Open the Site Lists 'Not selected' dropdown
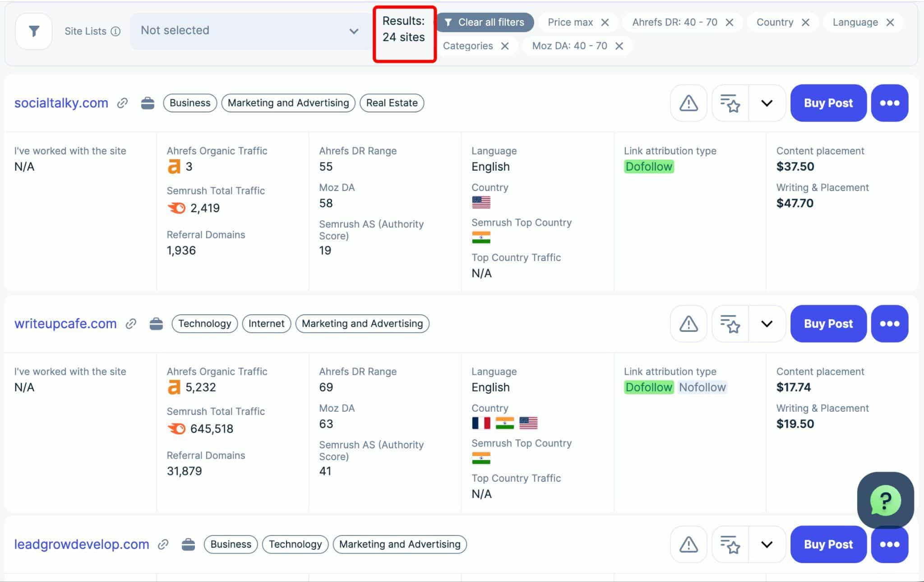This screenshot has height=582, width=924. point(250,31)
